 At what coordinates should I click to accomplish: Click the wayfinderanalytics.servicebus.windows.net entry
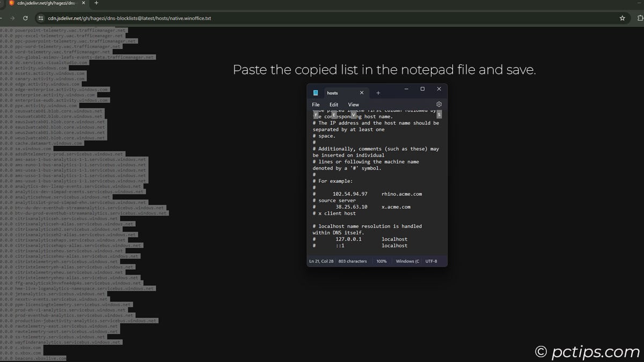click(68, 342)
